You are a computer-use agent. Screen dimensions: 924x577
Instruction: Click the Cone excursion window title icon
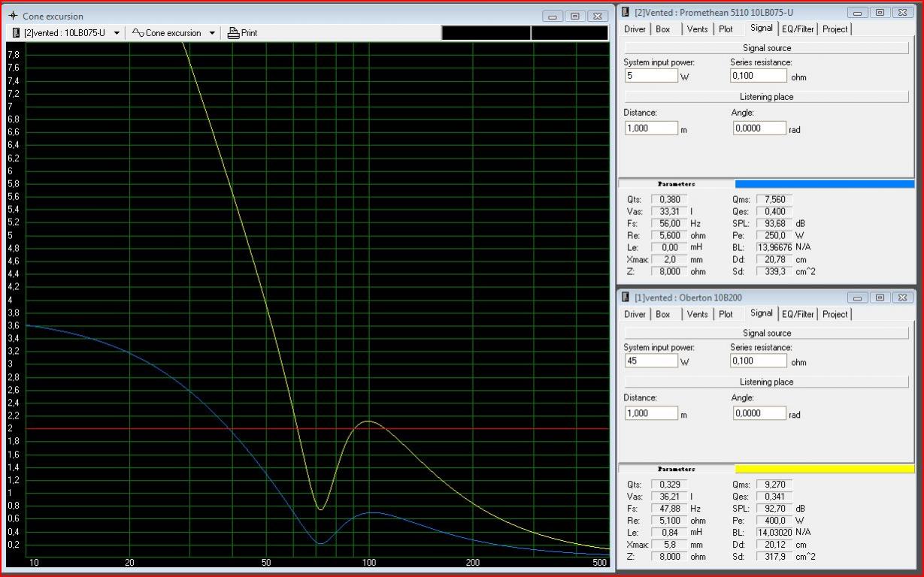[x=13, y=16]
